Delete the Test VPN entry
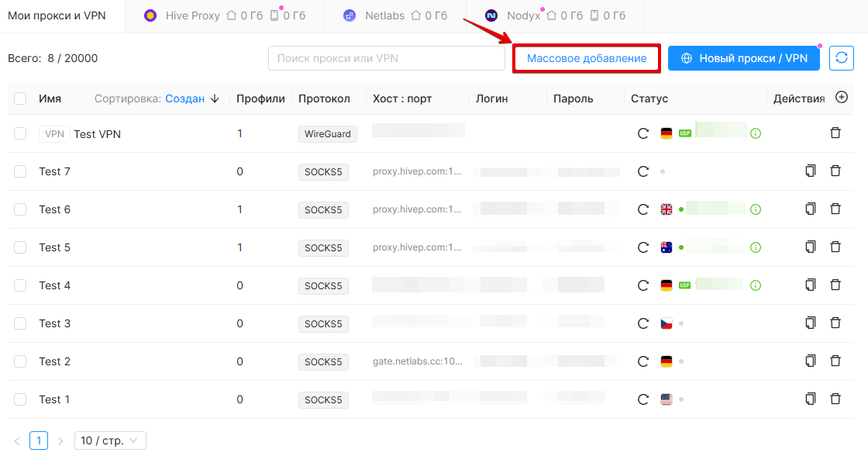The width and height of the screenshot is (868, 463). pos(835,133)
